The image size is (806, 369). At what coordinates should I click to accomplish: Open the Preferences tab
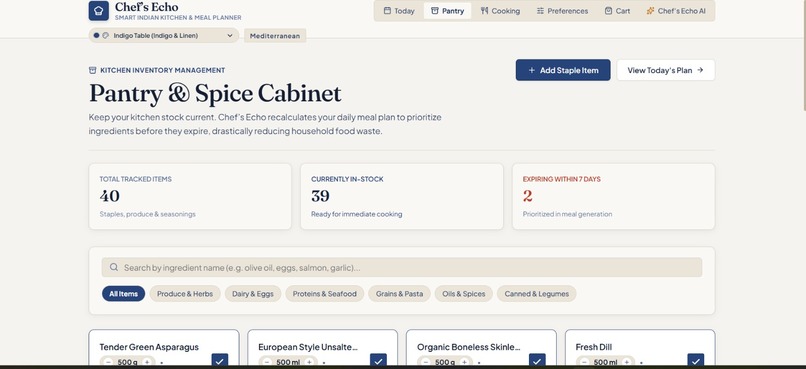(x=562, y=11)
